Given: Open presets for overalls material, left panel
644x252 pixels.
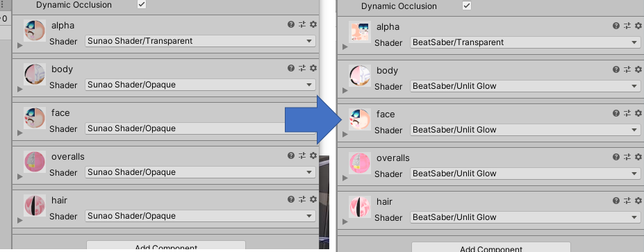Looking at the screenshot, I should click(x=302, y=156).
